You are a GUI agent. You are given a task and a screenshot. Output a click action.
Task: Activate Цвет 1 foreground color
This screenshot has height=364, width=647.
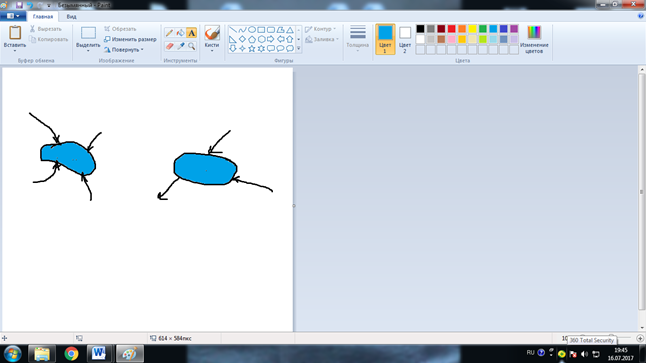tap(385, 39)
